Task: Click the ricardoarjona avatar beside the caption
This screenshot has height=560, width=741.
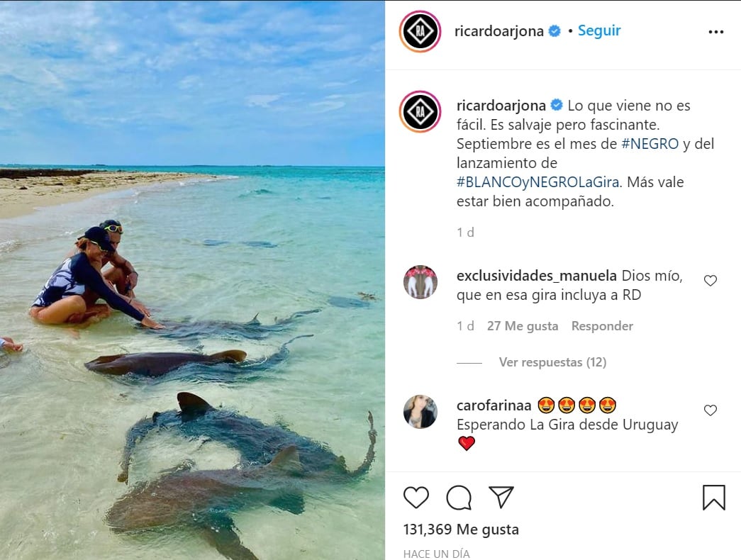Action: point(420,111)
